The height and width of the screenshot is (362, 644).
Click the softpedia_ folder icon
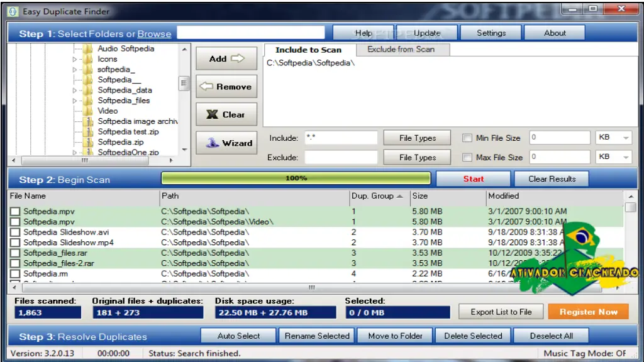[x=87, y=69]
